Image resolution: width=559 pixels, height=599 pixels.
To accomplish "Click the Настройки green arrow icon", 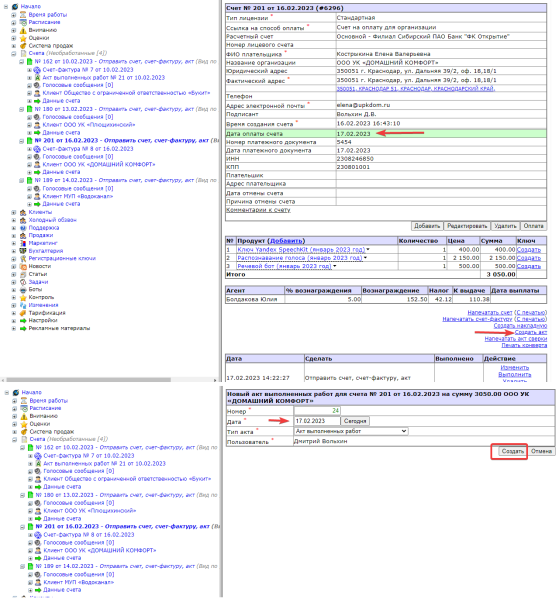I will pos(23,321).
